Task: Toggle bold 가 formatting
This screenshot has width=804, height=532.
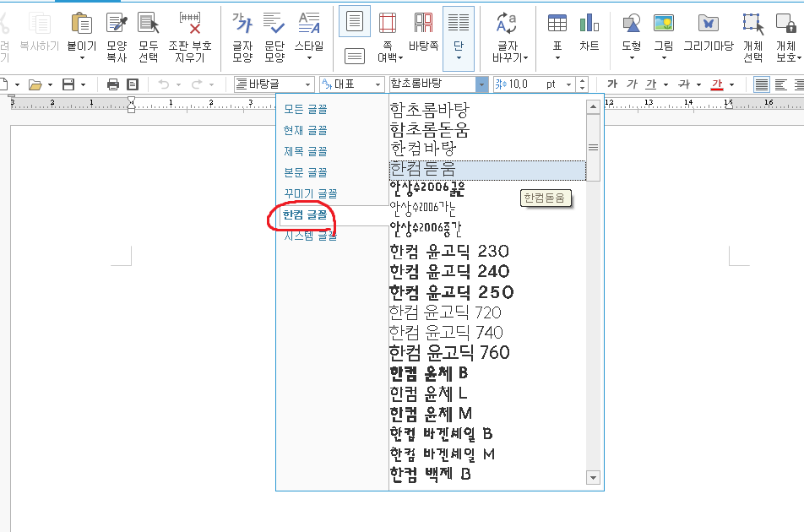Action: click(611, 84)
